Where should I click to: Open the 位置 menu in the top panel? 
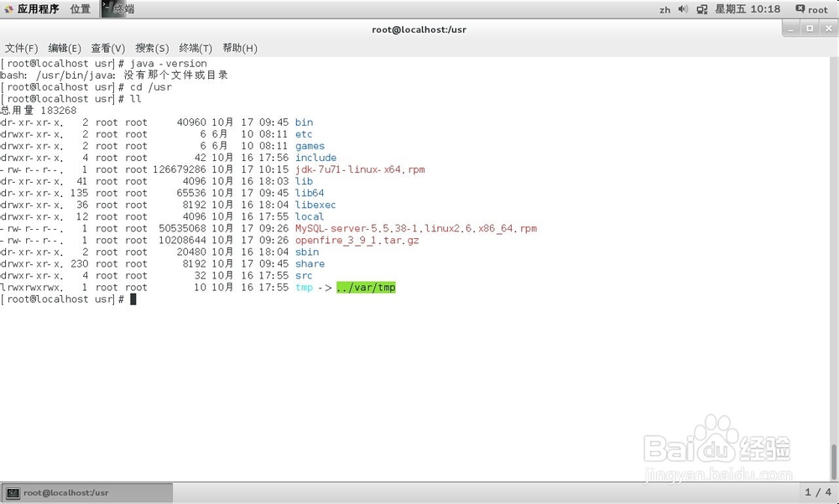click(x=80, y=8)
